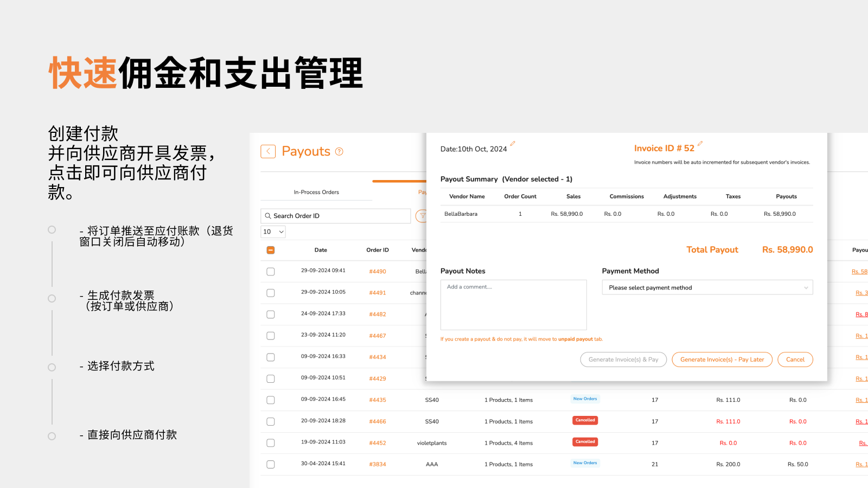
Task: Check the row for order #4452
Action: [271, 443]
